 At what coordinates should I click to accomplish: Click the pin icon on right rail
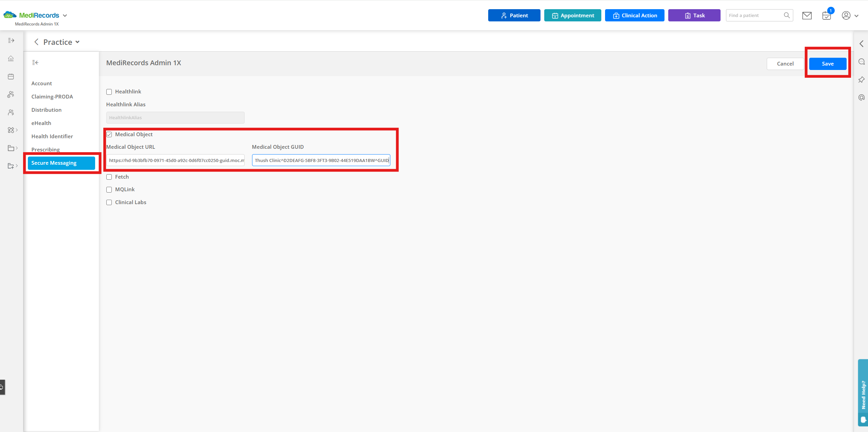pos(861,79)
